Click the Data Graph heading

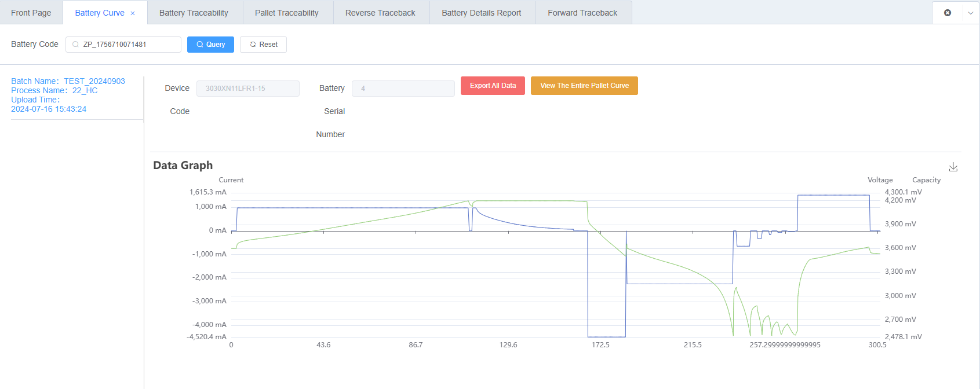[x=183, y=166]
